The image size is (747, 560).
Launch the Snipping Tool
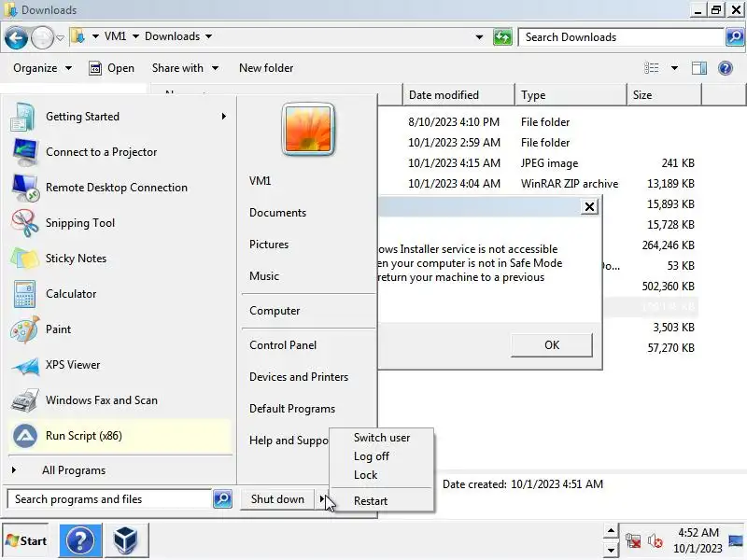click(x=120, y=223)
